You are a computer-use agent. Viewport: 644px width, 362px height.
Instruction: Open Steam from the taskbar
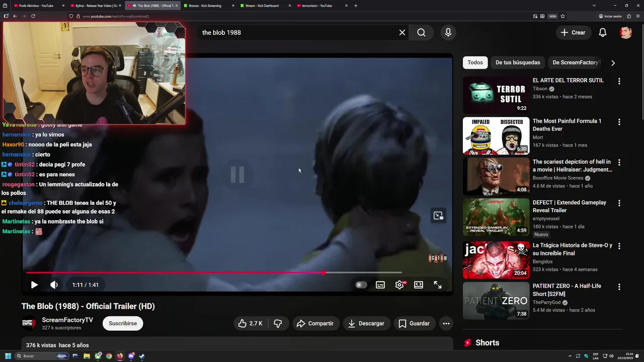(142, 356)
